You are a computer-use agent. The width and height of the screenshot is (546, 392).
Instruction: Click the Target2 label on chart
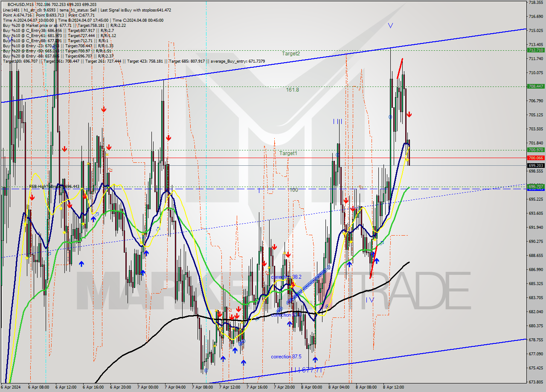coord(290,54)
